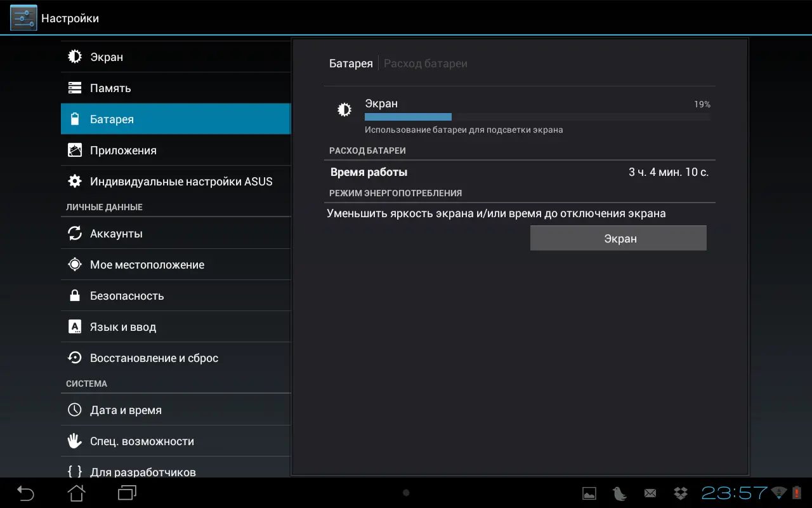Click the Дата и время clock icon
Screen dimensions: 812x508
tap(75, 410)
